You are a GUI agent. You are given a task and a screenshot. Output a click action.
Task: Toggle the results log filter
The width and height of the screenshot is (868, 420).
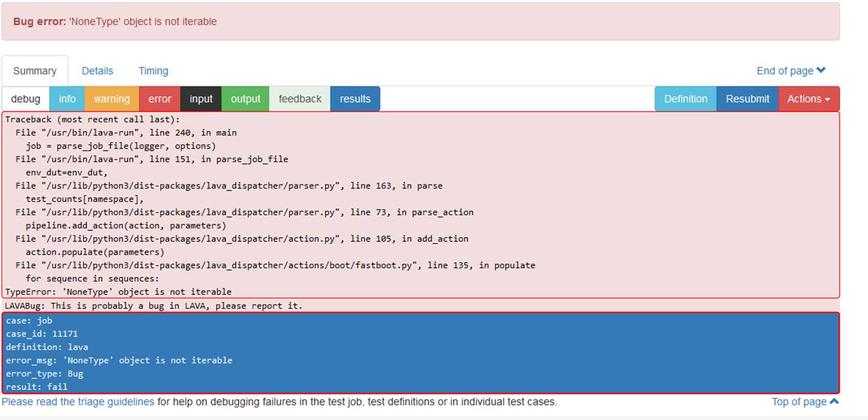point(355,99)
